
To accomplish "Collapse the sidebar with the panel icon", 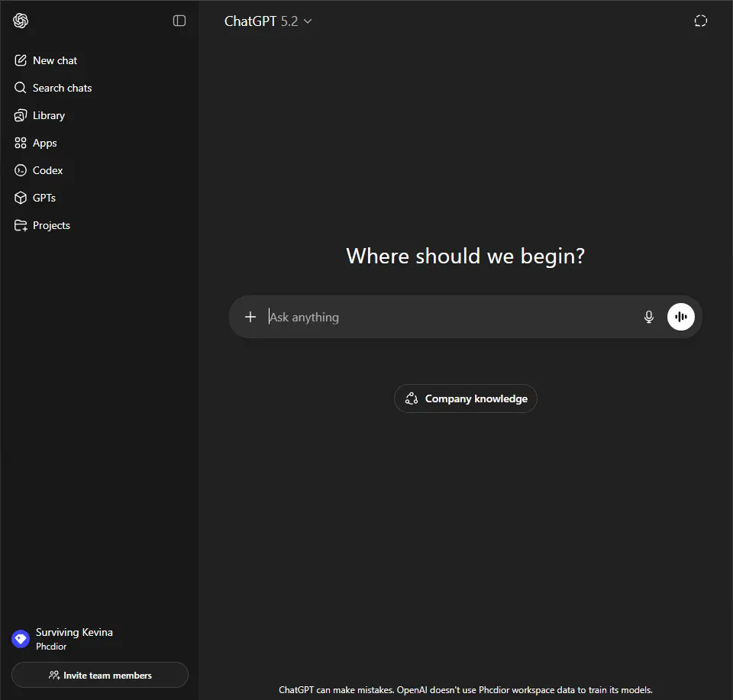I will (179, 21).
